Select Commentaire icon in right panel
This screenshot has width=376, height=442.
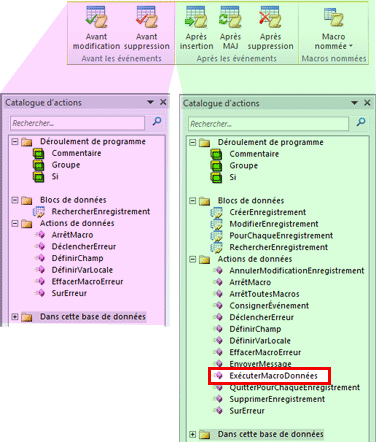(216, 154)
